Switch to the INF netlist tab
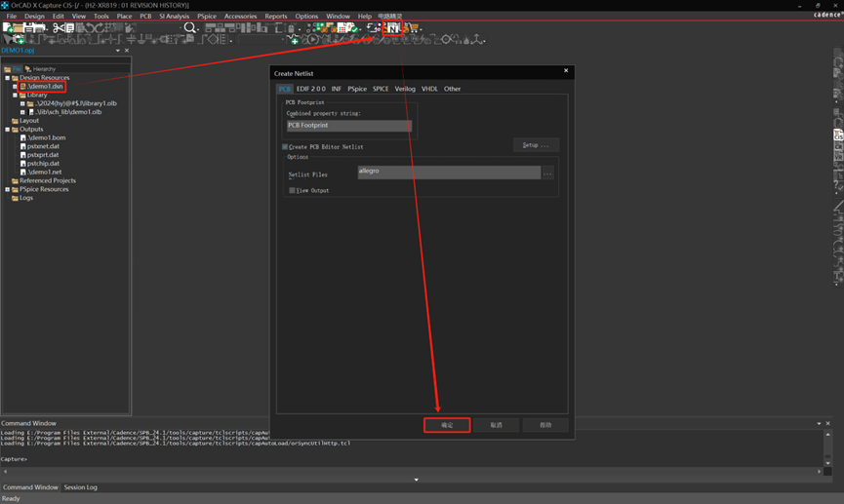The image size is (844, 504). click(337, 89)
